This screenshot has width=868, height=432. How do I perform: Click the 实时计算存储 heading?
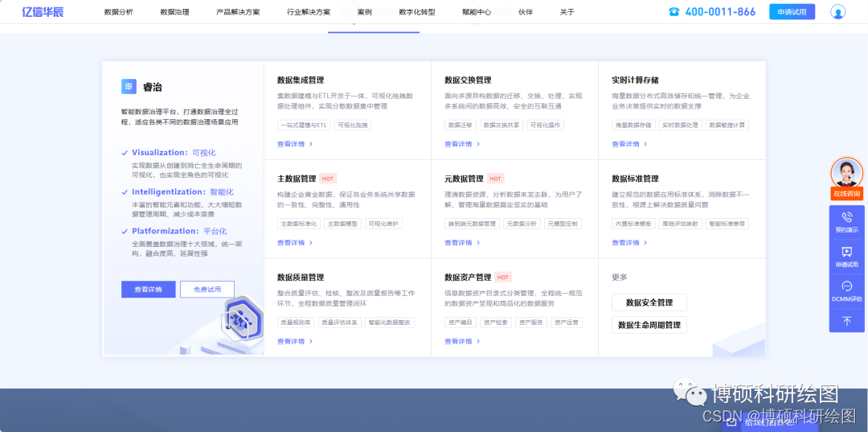click(x=635, y=80)
